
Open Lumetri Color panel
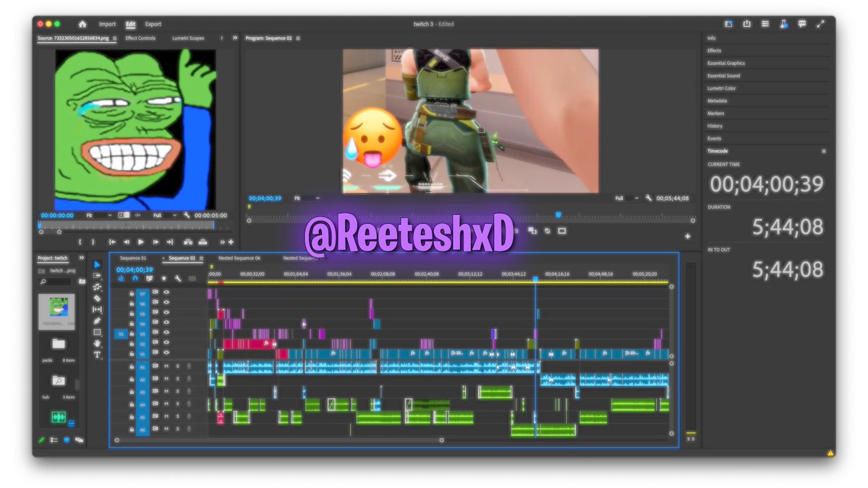pyautogui.click(x=722, y=88)
